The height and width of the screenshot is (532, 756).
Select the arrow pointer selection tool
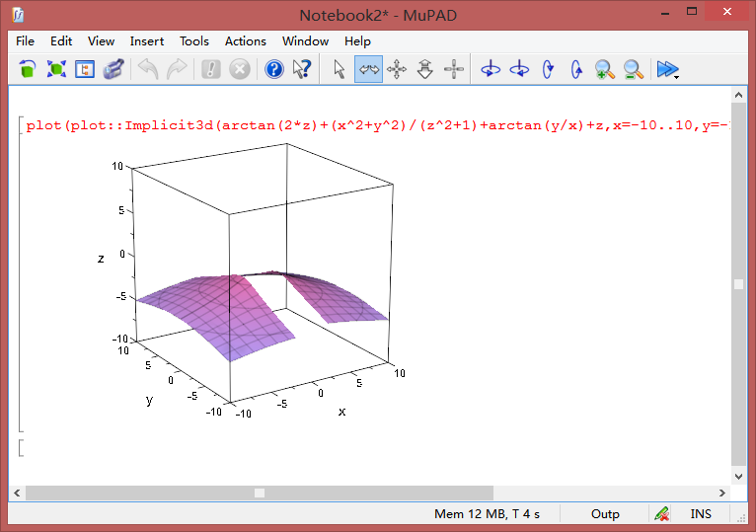340,69
